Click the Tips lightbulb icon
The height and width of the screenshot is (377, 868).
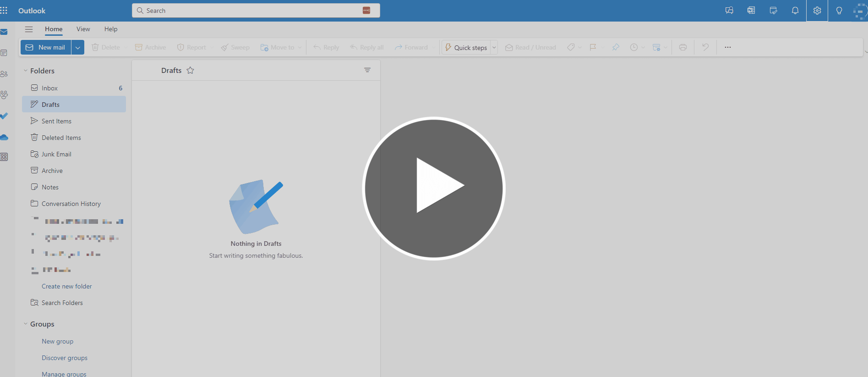(x=839, y=11)
